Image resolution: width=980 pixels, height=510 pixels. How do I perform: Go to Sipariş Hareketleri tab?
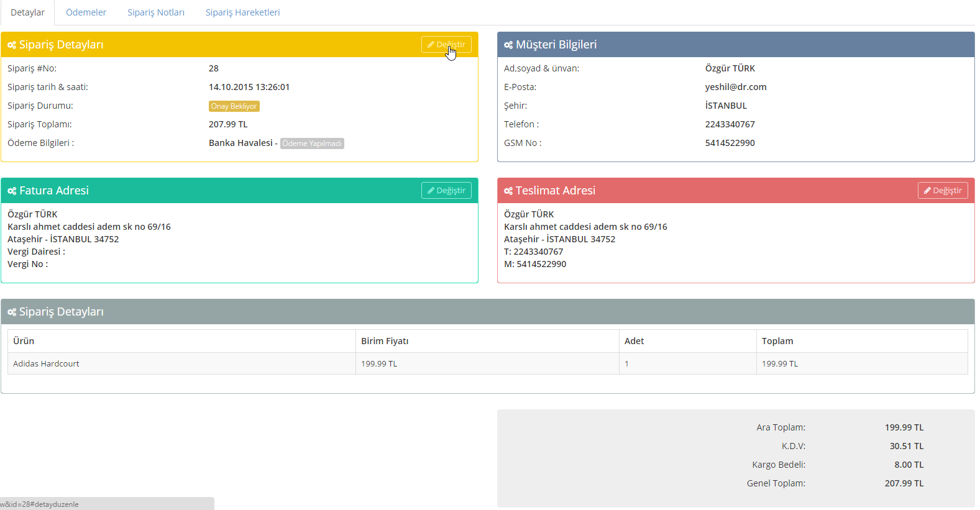point(242,12)
